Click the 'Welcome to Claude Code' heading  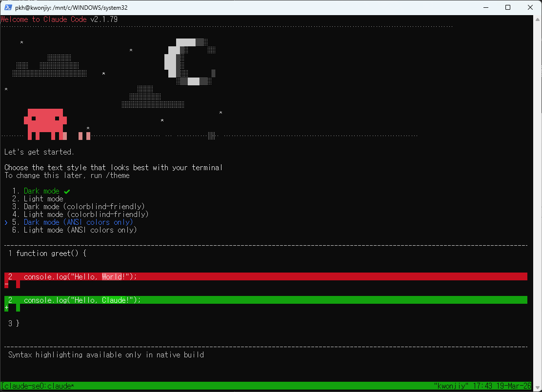[44, 20]
